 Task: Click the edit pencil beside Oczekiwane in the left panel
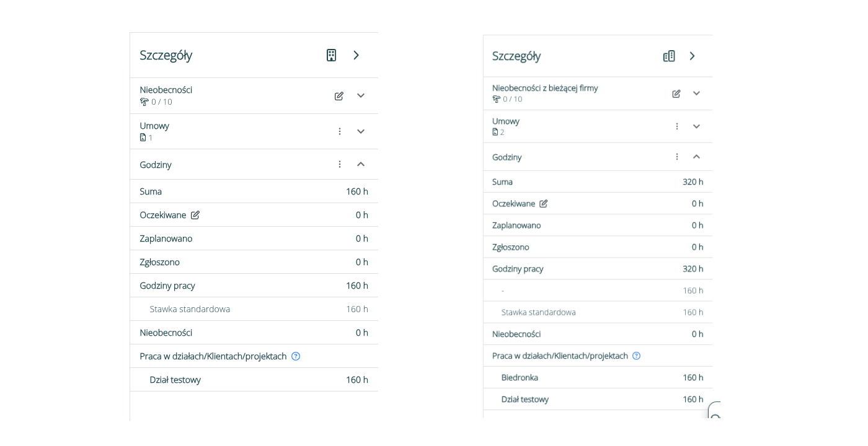click(195, 215)
